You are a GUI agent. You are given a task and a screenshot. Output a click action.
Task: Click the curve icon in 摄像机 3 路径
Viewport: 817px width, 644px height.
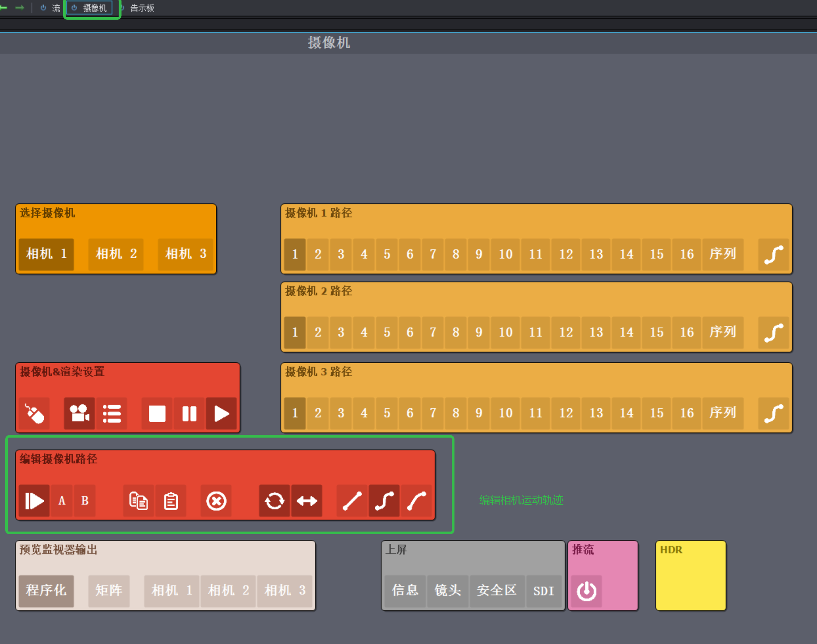773,413
